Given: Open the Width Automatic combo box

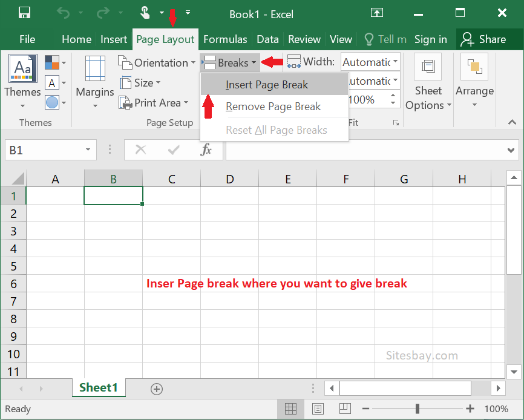Looking at the screenshot, I should click(370, 62).
